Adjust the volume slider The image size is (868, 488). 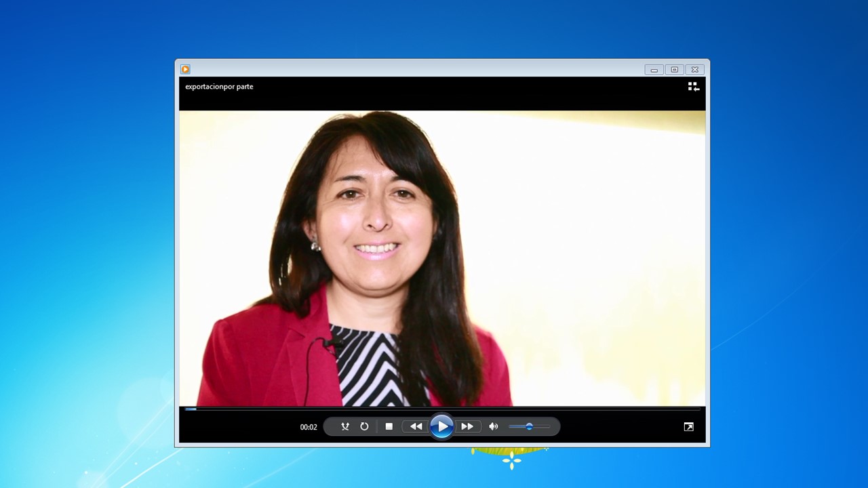pyautogui.click(x=529, y=426)
